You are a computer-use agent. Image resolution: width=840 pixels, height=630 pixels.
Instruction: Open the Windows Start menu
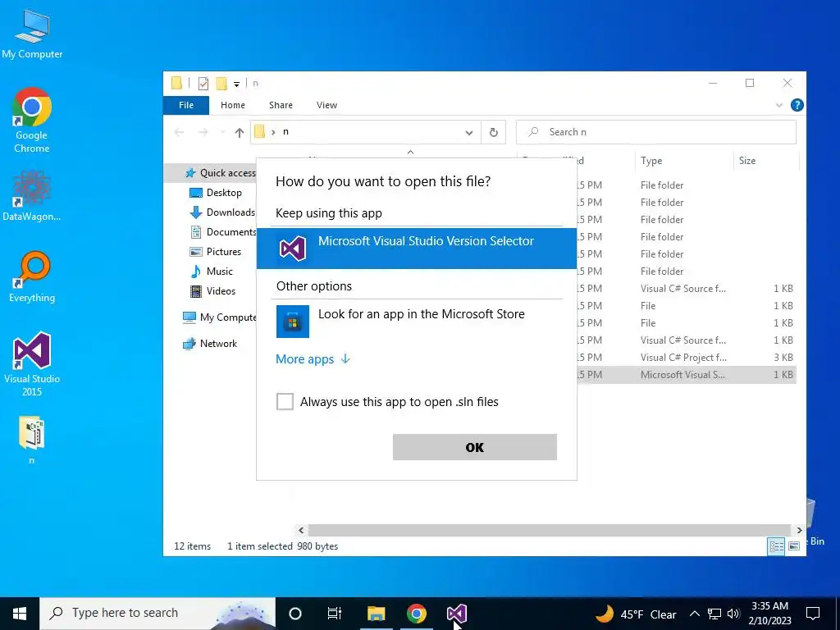click(x=20, y=614)
